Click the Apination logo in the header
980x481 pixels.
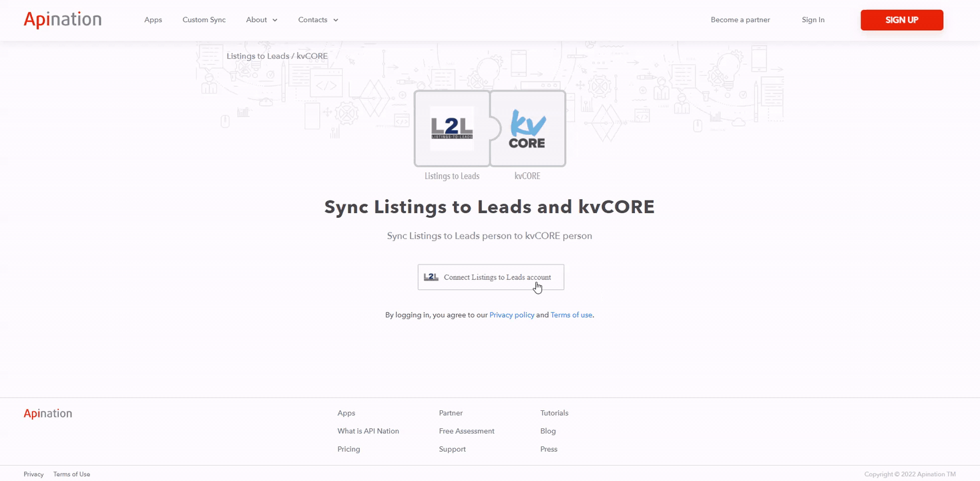[x=63, y=20]
